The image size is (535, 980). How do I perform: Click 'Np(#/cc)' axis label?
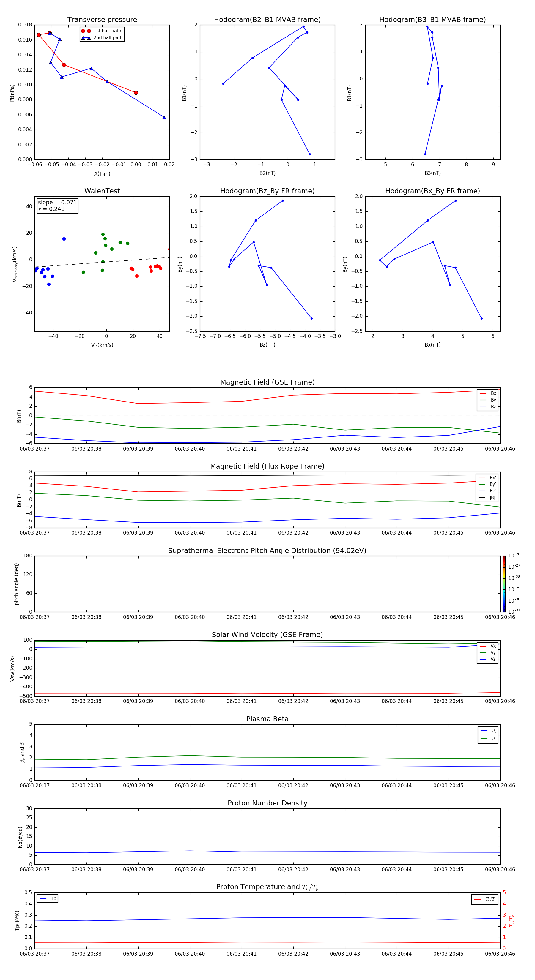pyautogui.click(x=20, y=837)
